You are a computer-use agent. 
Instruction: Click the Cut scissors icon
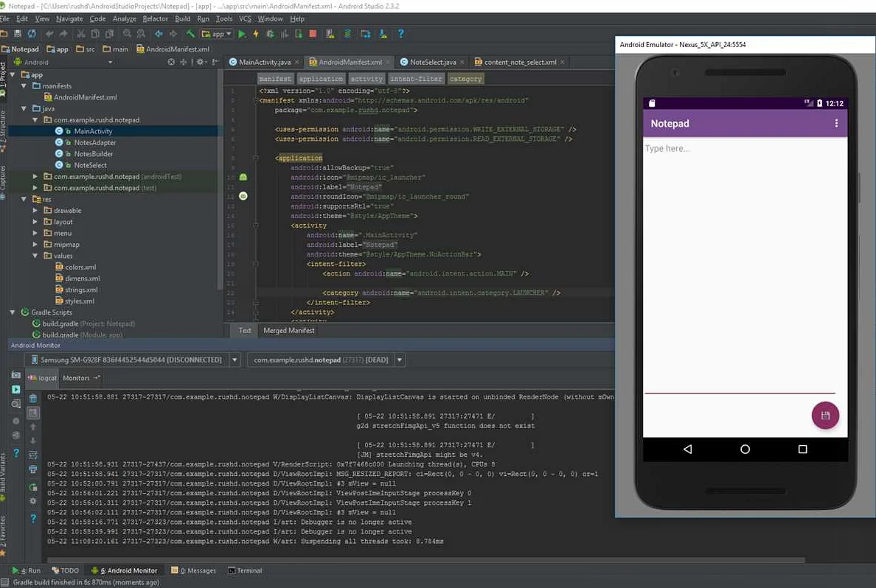(x=81, y=34)
